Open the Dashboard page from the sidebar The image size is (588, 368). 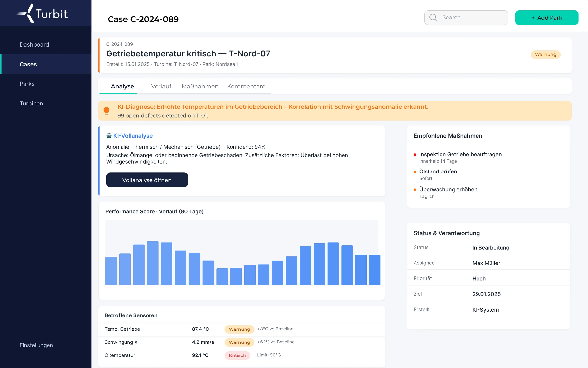click(x=34, y=44)
